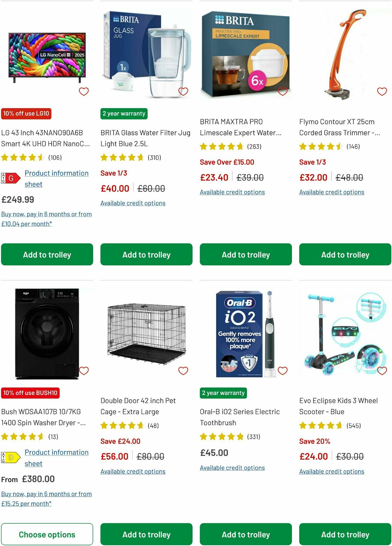This screenshot has width=392, height=546.
Task: Click the wishlist heart on the Oral-B iO2 toothbrush
Action: point(283,370)
